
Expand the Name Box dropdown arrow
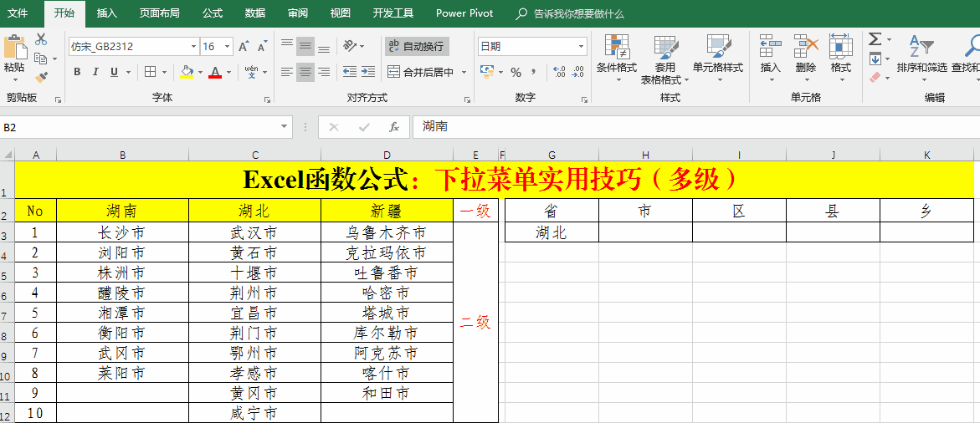[x=285, y=127]
